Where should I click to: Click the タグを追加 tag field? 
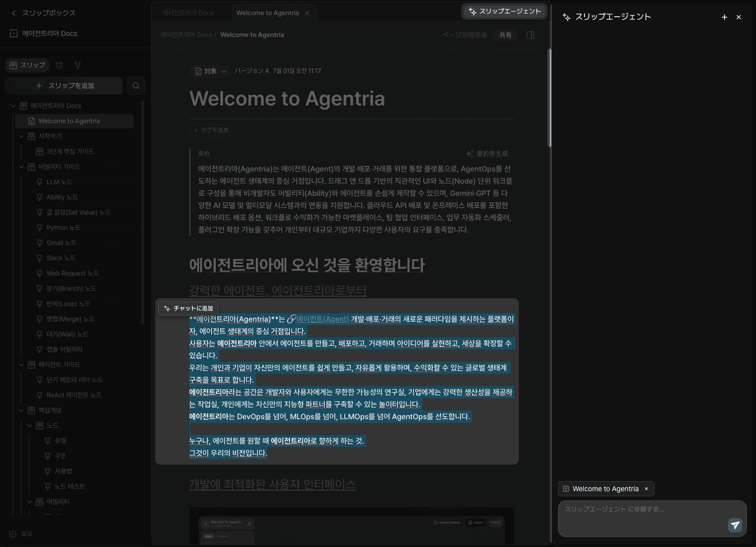click(x=211, y=130)
